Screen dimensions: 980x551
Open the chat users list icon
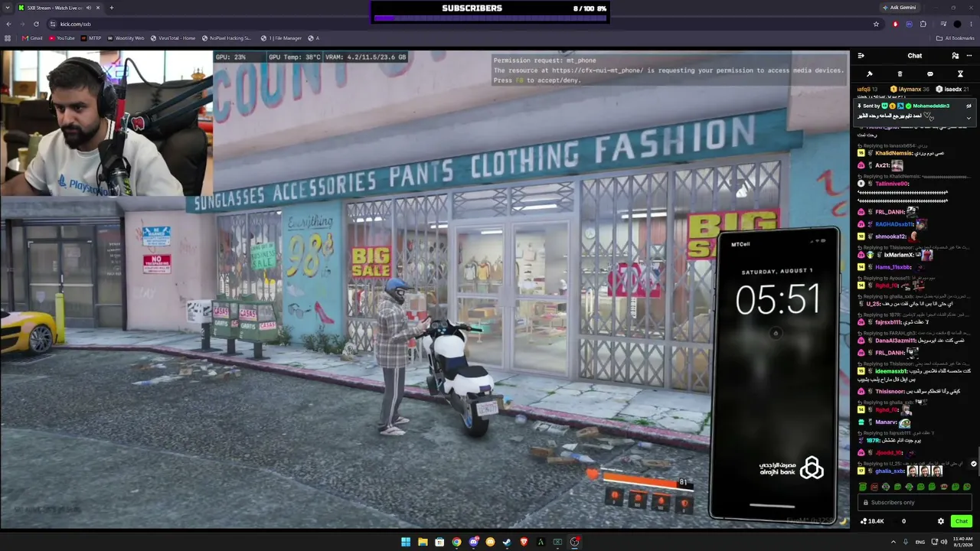click(955, 56)
